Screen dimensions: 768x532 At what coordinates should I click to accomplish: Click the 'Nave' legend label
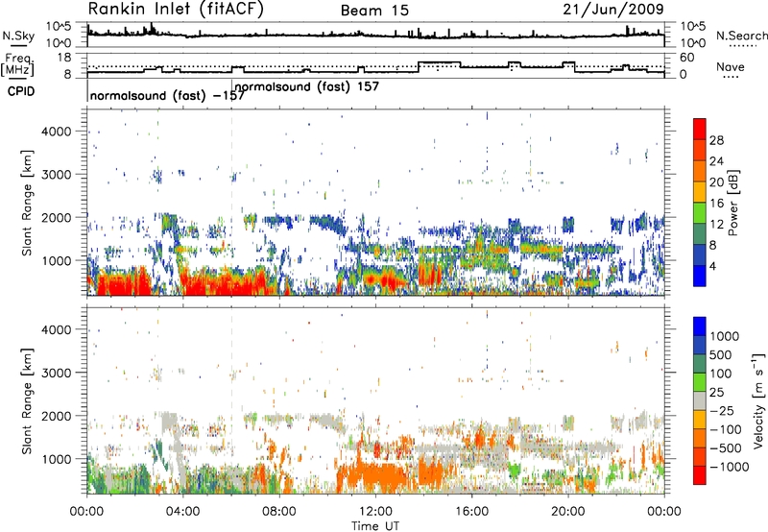(731, 66)
